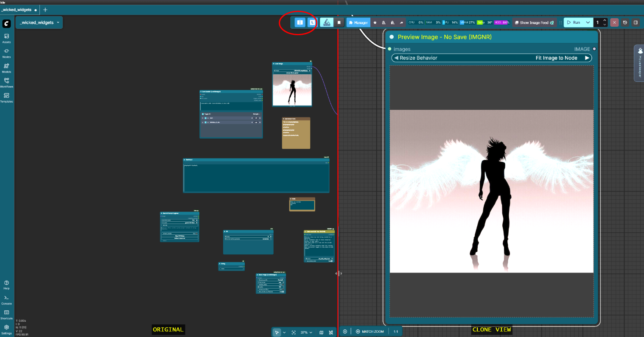Grab the toolbar drag handle dots
Image resolution: width=644 pixels, height=337 pixels.
coord(560,22)
